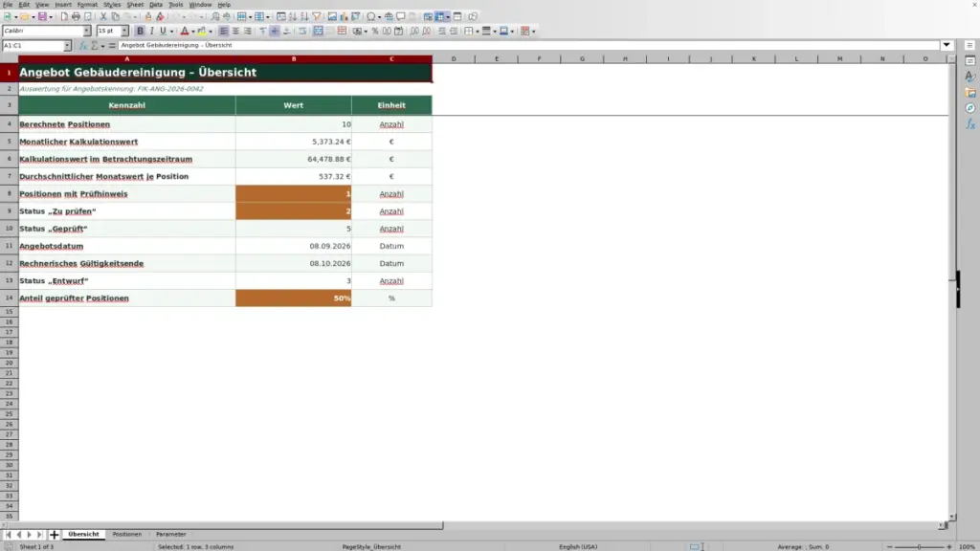Select column D header

tap(454, 58)
